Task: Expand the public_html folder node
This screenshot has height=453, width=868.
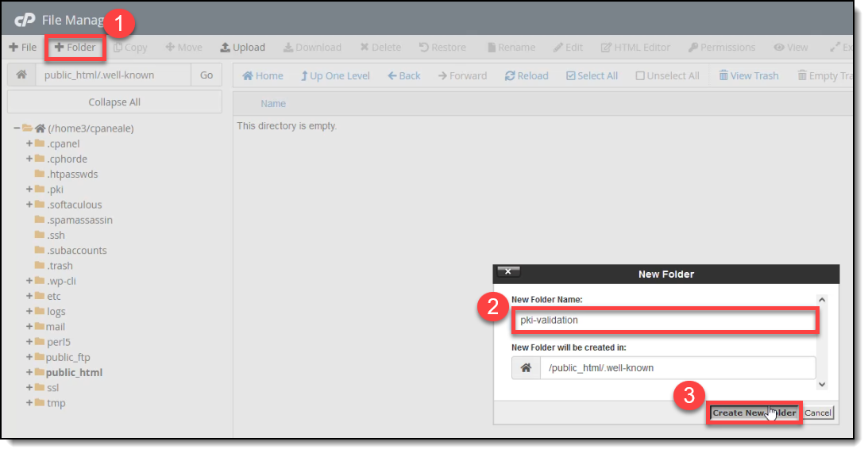Action: click(29, 372)
